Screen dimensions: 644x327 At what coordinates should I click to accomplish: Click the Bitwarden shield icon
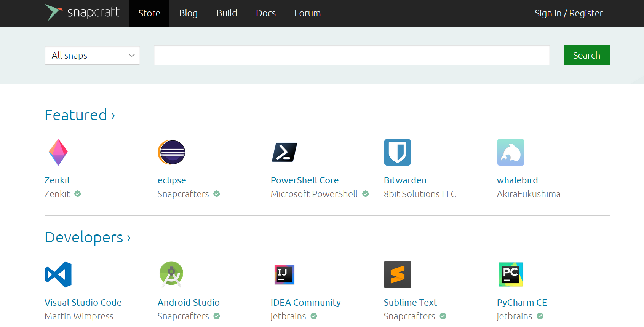pos(397,152)
